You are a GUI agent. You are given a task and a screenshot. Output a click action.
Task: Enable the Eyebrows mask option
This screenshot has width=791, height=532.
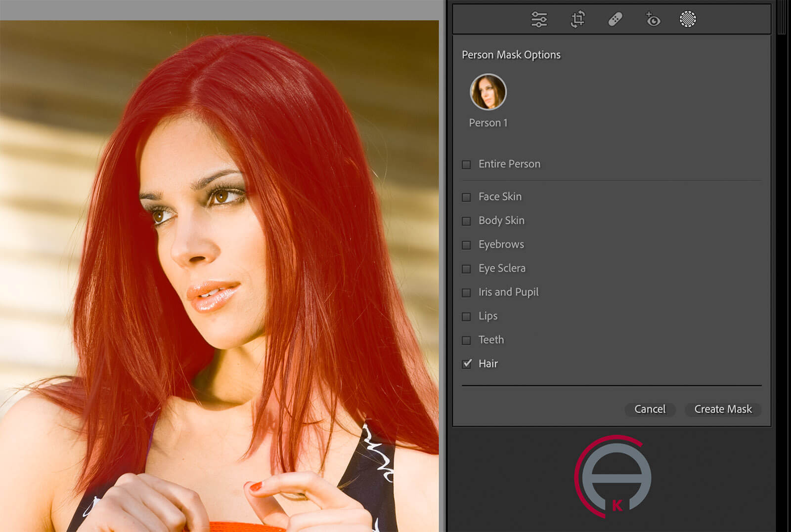pyautogui.click(x=466, y=245)
